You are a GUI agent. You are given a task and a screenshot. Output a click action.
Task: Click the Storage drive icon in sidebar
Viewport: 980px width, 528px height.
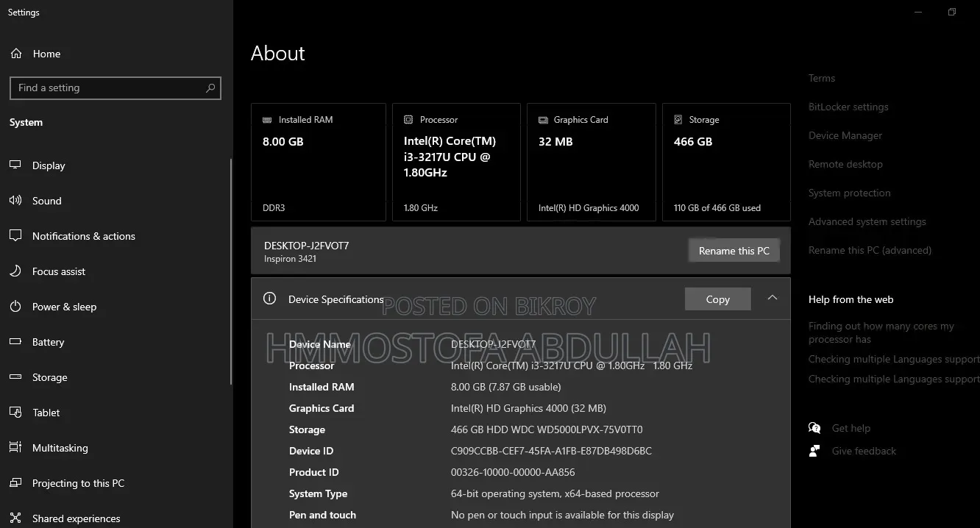pos(15,377)
